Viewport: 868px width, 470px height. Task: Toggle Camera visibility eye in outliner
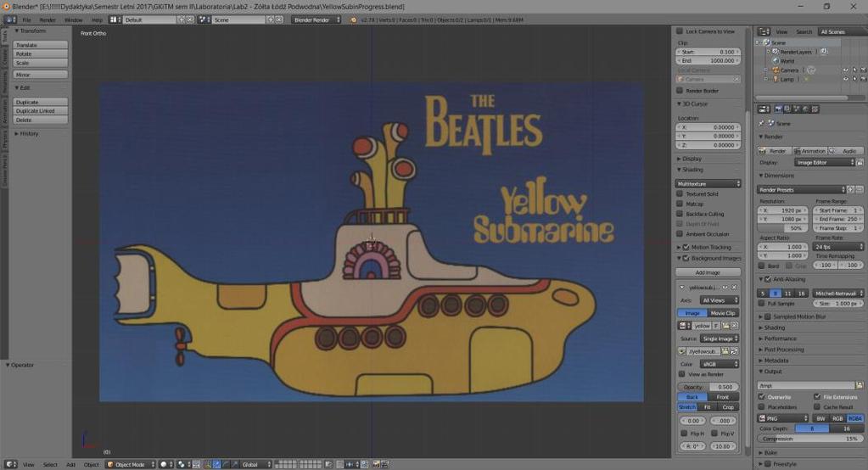click(845, 70)
